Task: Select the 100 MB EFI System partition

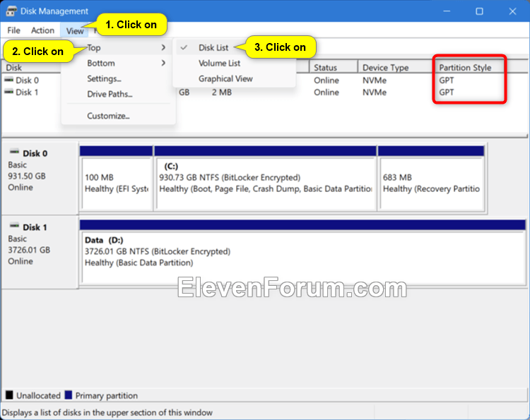Action: [x=117, y=179]
